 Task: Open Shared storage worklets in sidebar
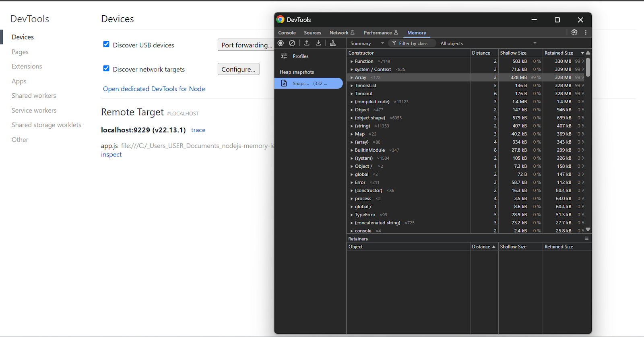46,125
